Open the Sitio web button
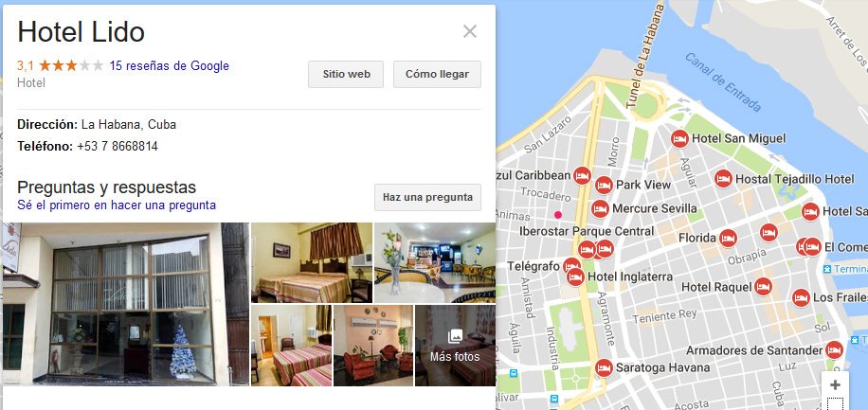Screen dimensions: 868x410 [346, 74]
